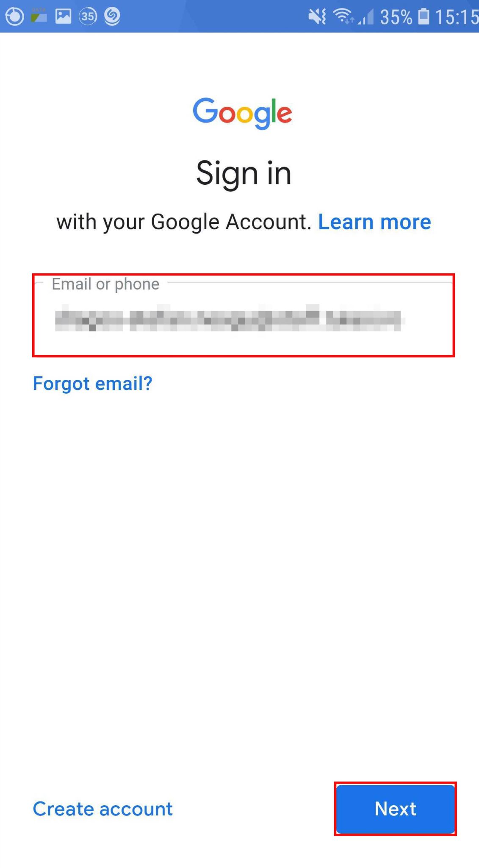This screenshot has height=868, width=479.
Task: Tap the Sign in heading
Action: [244, 173]
